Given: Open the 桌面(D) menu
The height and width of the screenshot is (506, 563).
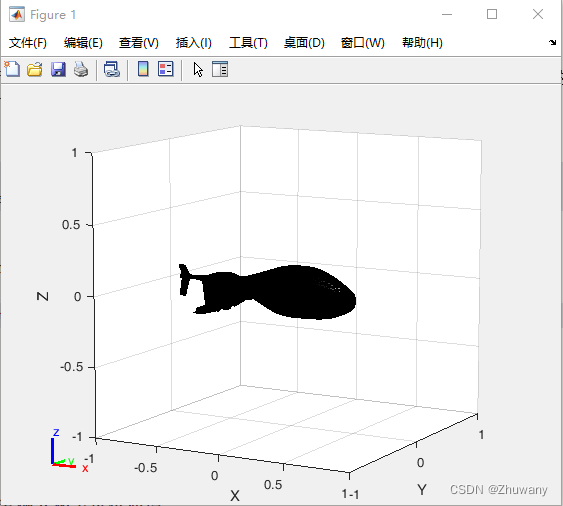Looking at the screenshot, I should point(304,43).
